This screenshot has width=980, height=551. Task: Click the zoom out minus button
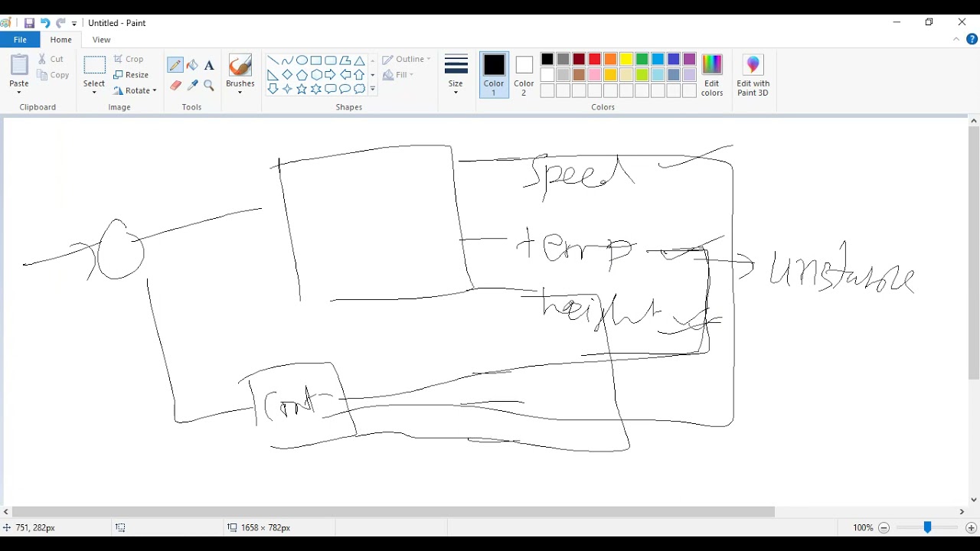click(884, 528)
